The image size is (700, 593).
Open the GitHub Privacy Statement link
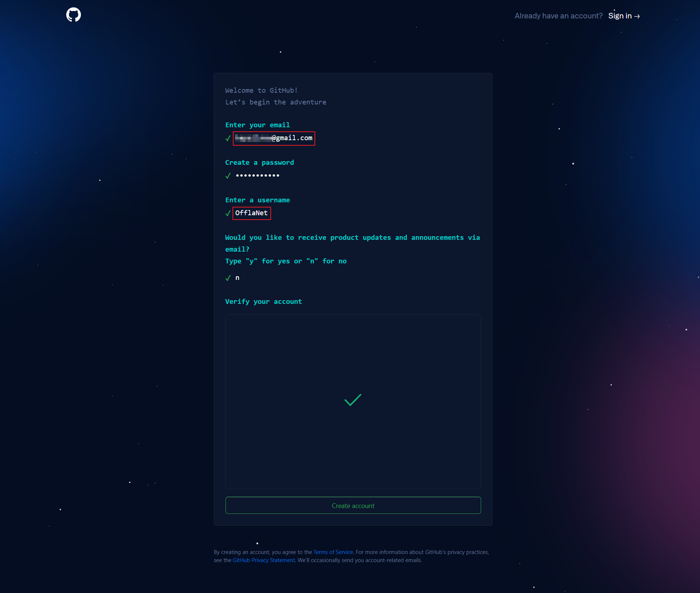click(x=264, y=560)
